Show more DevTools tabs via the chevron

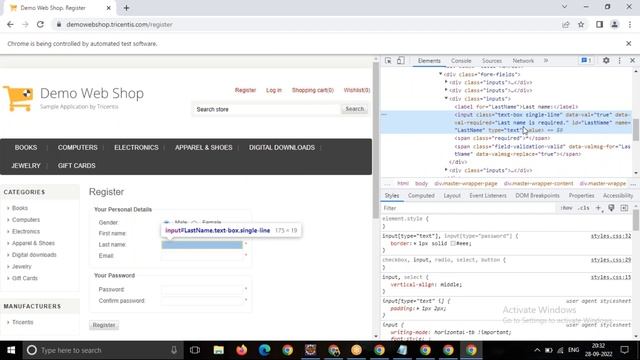coord(546,60)
